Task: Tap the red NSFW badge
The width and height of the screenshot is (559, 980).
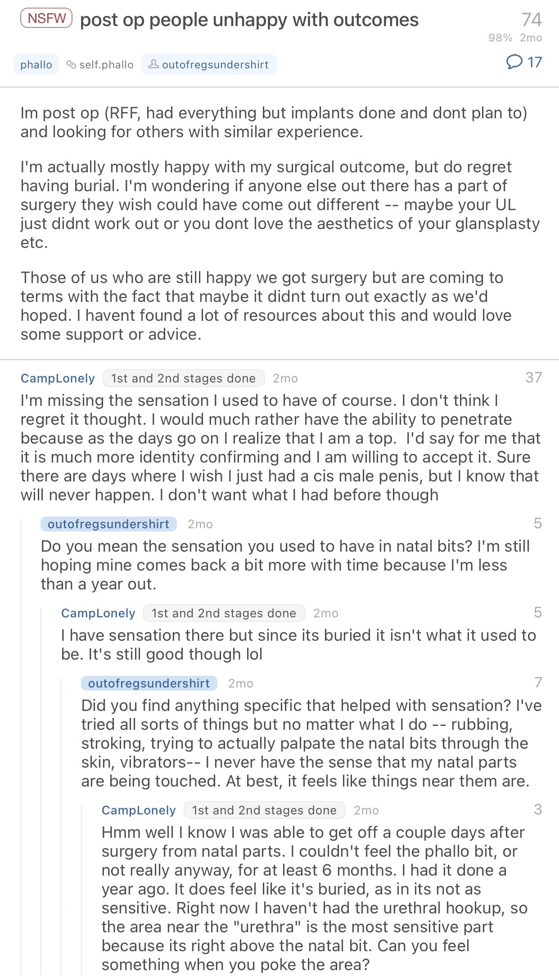Action: [x=46, y=18]
